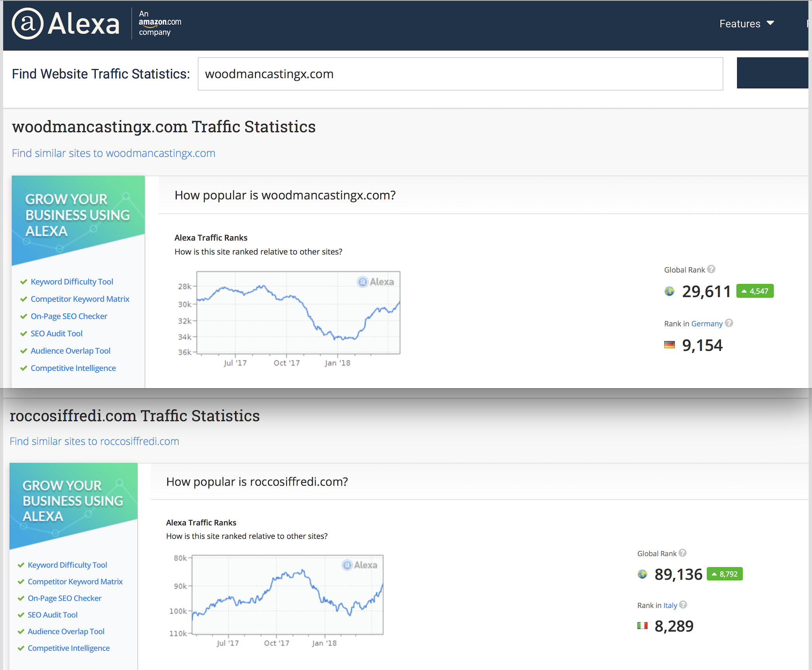Click help icon next to Rank in Italy
The width and height of the screenshot is (812, 670).
[683, 605]
